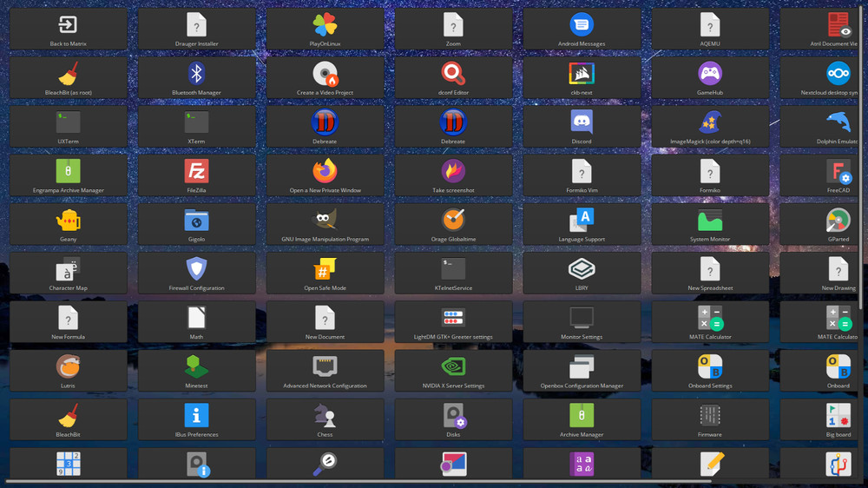Screen dimensions: 868x488
Task: Click the vertical scrollbar on right edge
Action: pos(861,156)
